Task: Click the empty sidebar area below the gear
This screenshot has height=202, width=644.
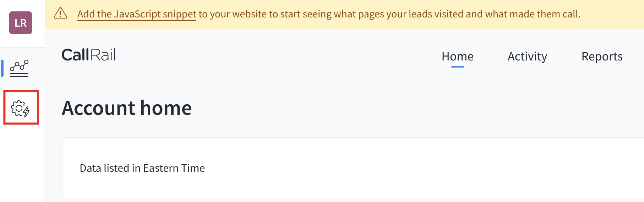Action: 22,164
